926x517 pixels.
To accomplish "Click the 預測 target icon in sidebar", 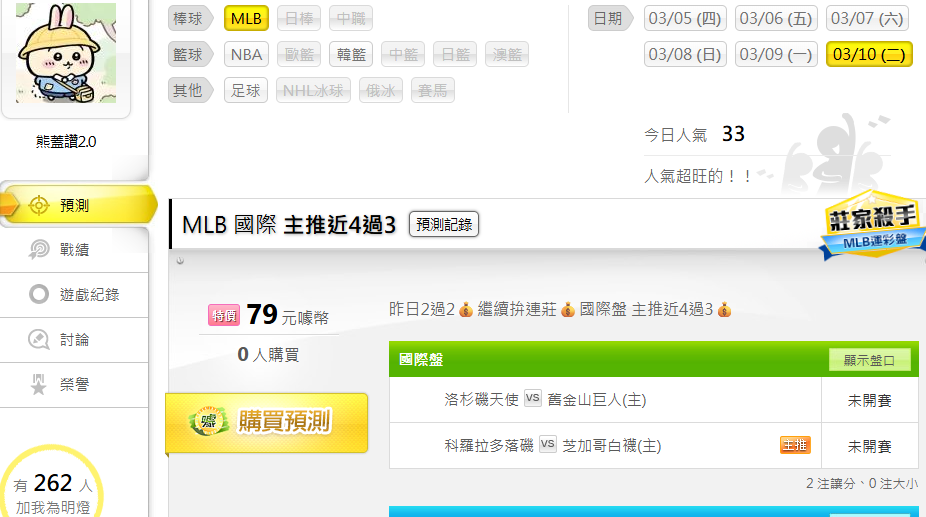I will (39, 206).
